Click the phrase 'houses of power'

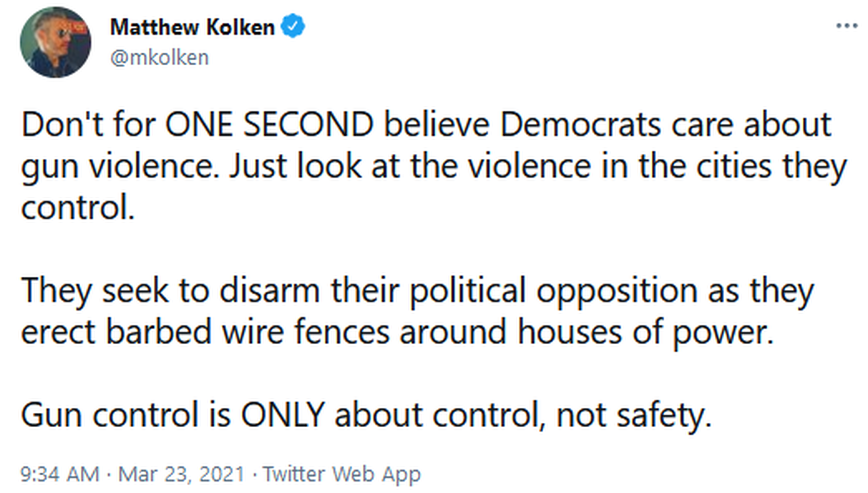(645, 332)
